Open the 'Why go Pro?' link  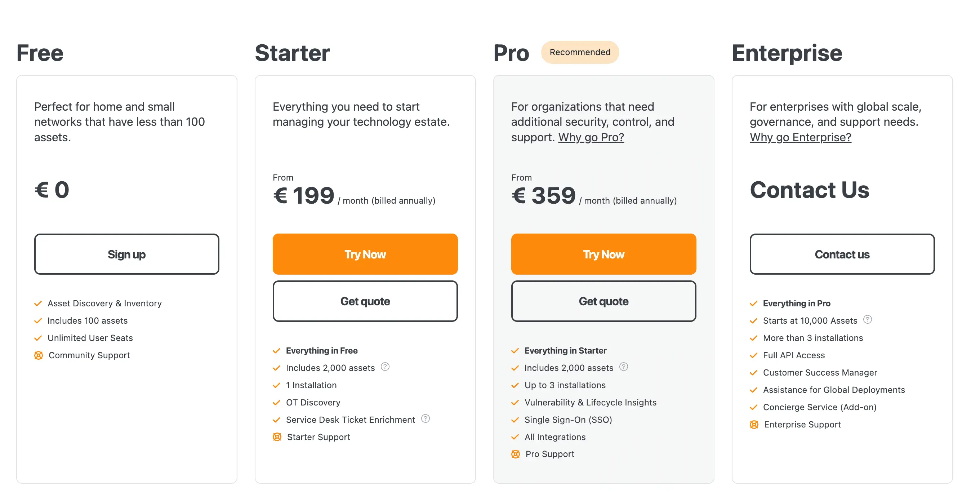pos(591,137)
